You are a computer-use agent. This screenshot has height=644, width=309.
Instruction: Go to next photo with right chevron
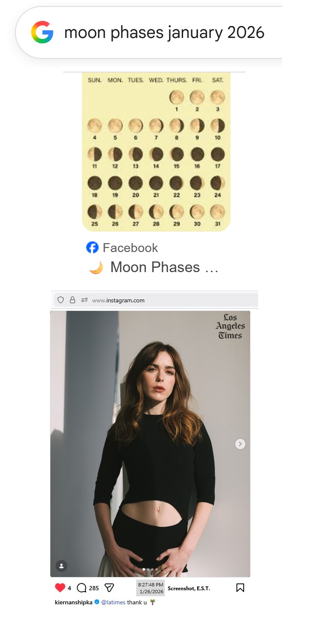240,444
